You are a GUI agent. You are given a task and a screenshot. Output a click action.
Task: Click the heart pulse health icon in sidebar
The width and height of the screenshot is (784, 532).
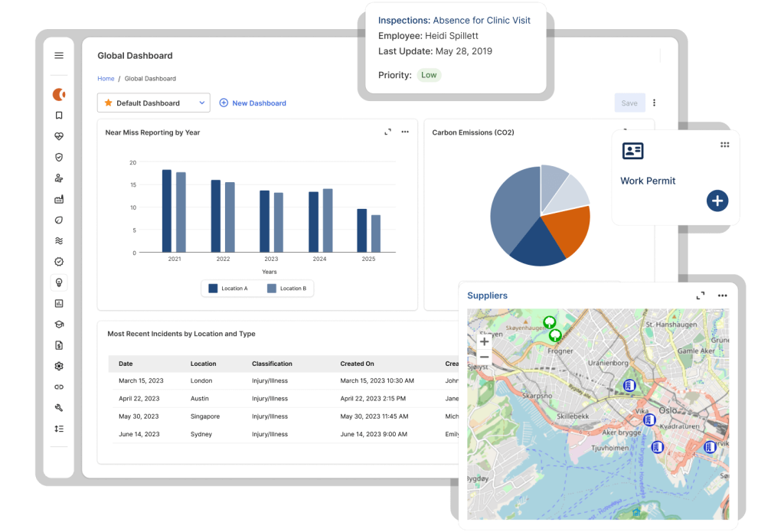pyautogui.click(x=59, y=136)
